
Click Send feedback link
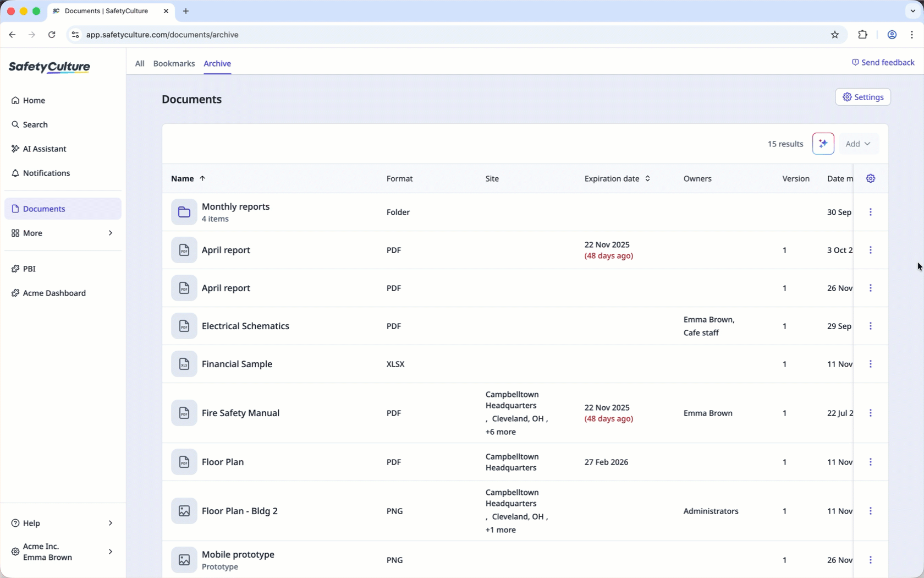pos(883,62)
